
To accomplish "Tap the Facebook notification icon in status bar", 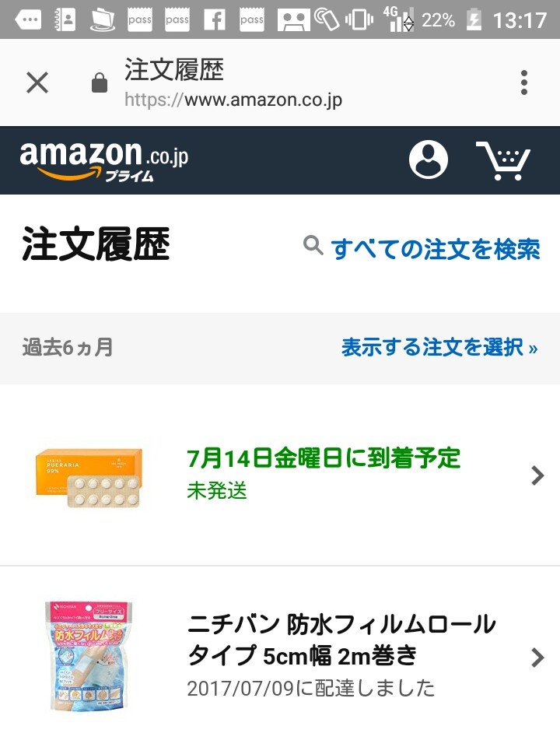I will [x=214, y=20].
